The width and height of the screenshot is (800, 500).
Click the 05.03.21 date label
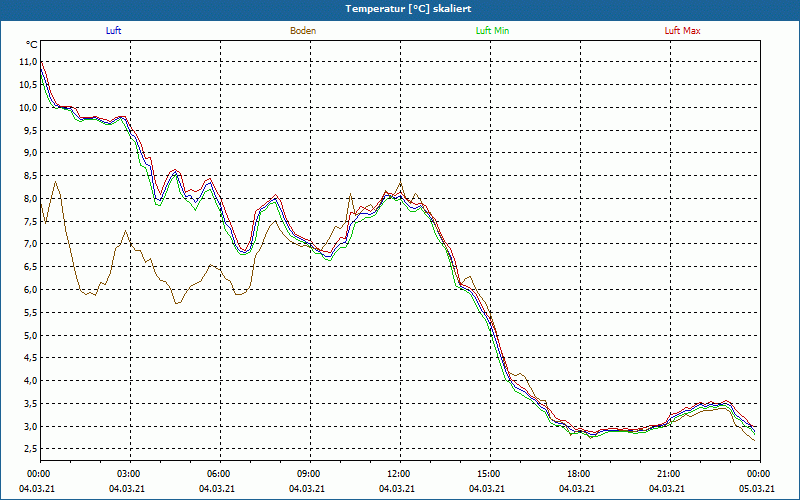[756, 489]
